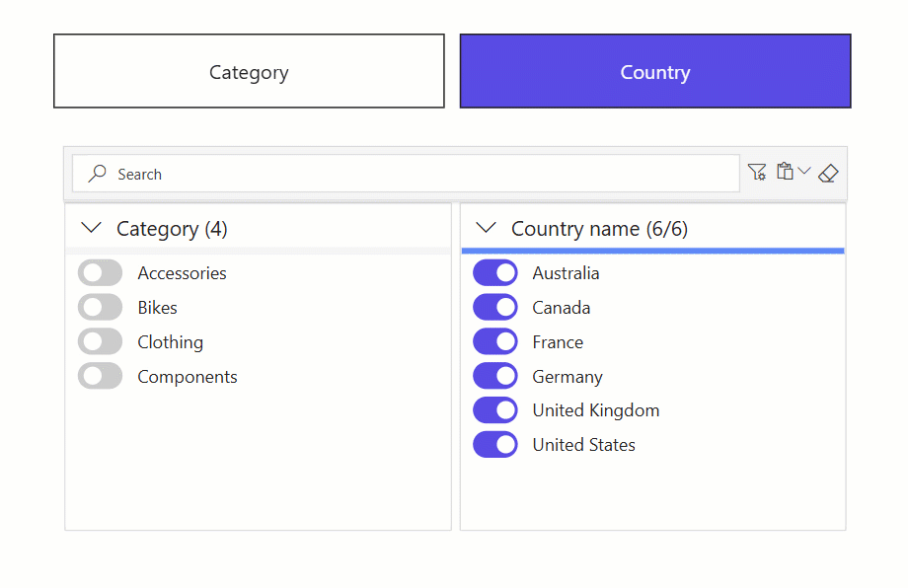Disable the Australia toggle
The image size is (908, 588).
(495, 273)
